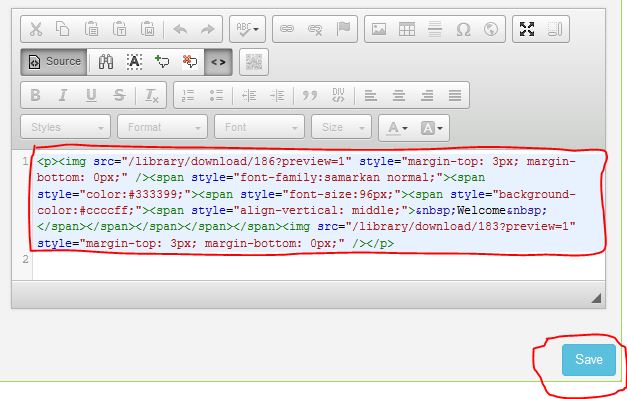Screen dimensions: 627x399
Task: Click the special character omega icon
Action: pyautogui.click(x=463, y=29)
